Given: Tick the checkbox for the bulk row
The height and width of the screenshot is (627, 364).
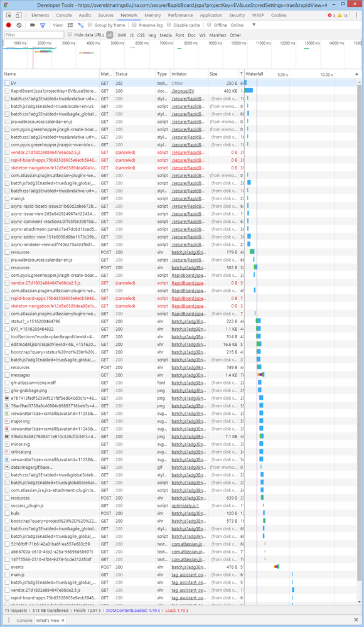Looking at the screenshot, I should tap(7, 513).
